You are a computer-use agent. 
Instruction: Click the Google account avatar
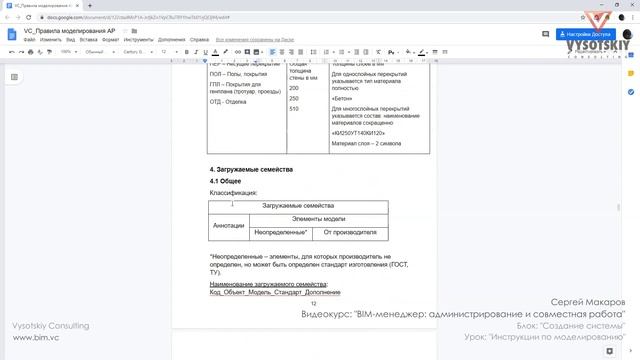click(x=627, y=34)
